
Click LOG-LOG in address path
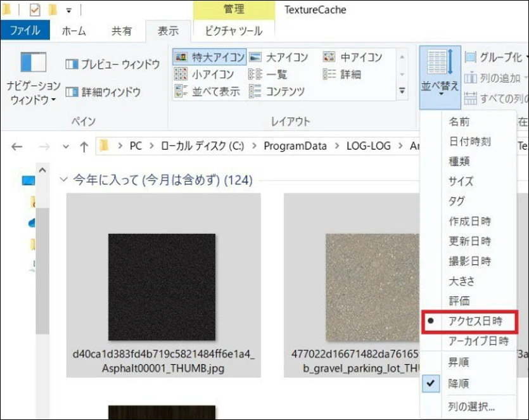tap(369, 146)
